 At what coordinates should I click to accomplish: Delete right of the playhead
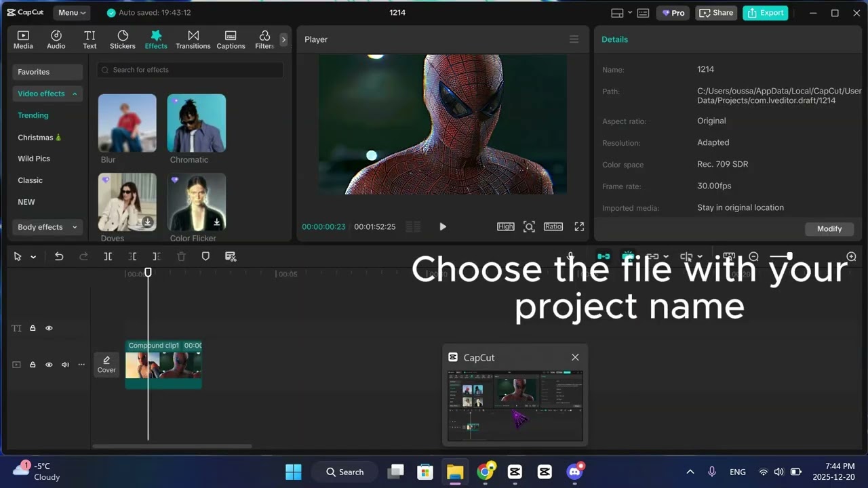coord(157,257)
